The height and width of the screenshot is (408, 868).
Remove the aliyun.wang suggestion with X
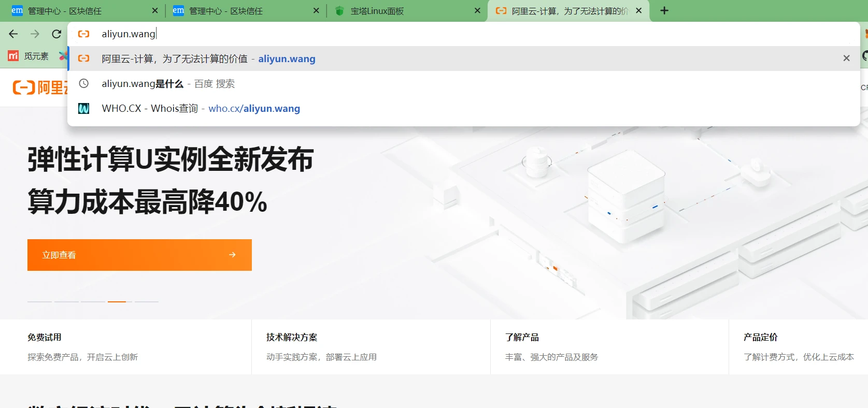(846, 59)
